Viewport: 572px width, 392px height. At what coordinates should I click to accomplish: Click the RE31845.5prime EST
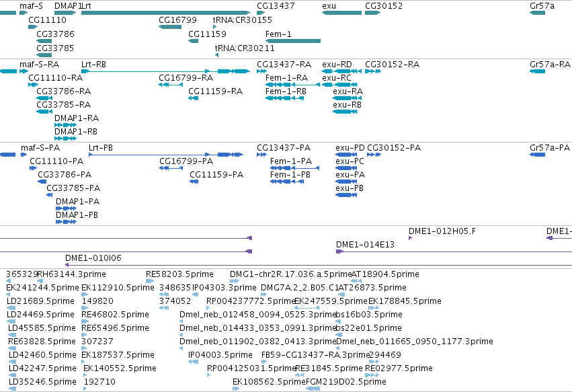[300, 375]
